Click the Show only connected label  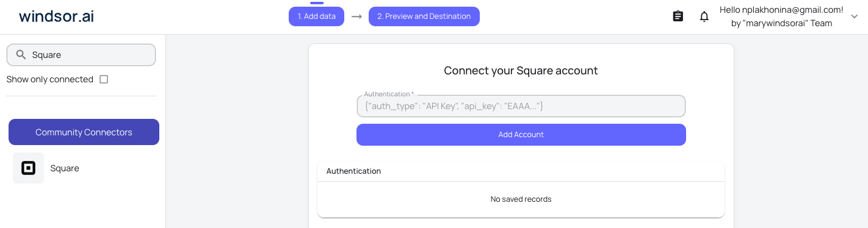[x=50, y=79]
